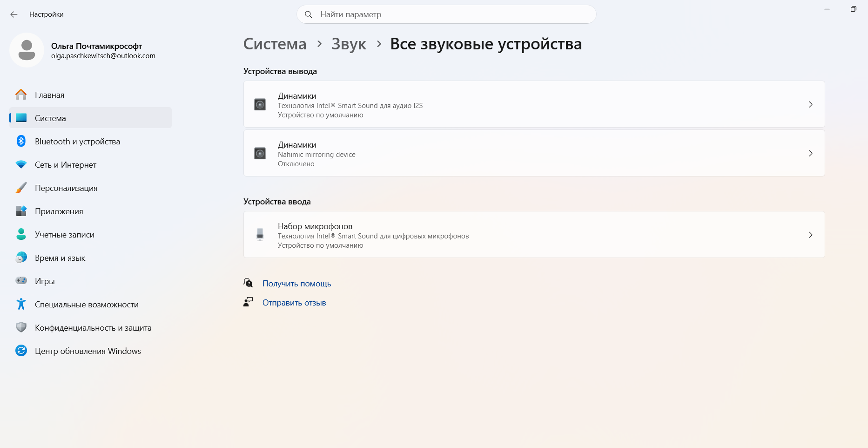Image resolution: width=868 pixels, height=448 pixels.
Task: Click the Отправить отзыв link
Action: tap(294, 303)
